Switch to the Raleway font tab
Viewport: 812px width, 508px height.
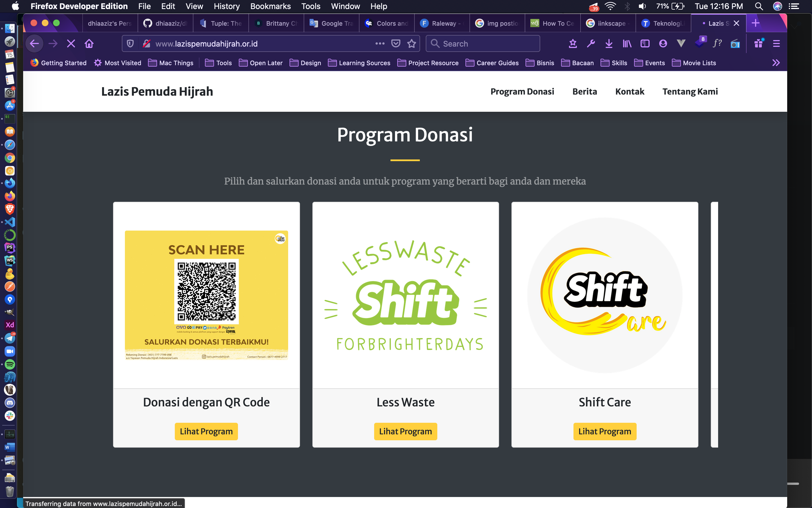[442, 23]
